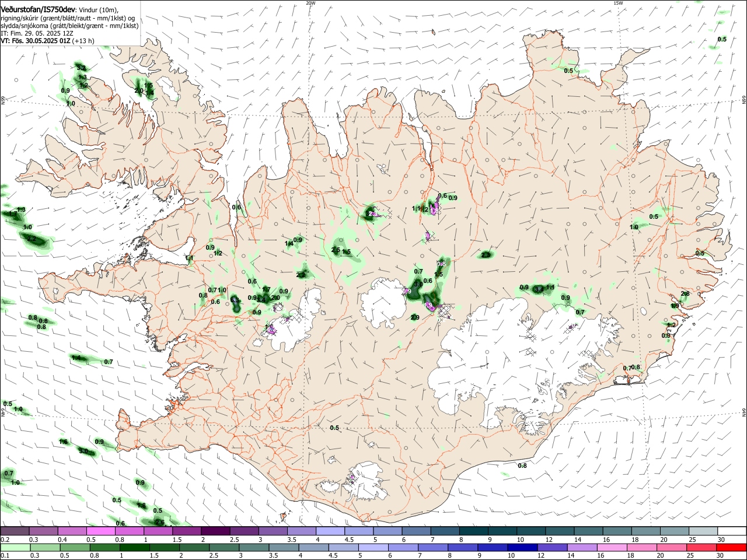Click the bottom-row bright red swatch starting at 30
This screenshot has height=560, width=747.
coord(732,547)
